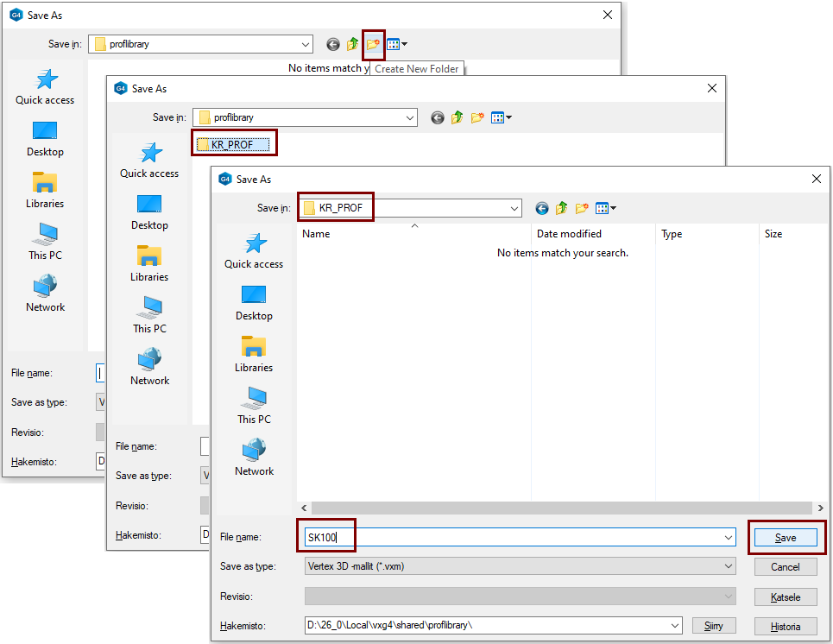The height and width of the screenshot is (644, 833).
Task: Click back arrow in front Save As window
Action: [x=542, y=208]
